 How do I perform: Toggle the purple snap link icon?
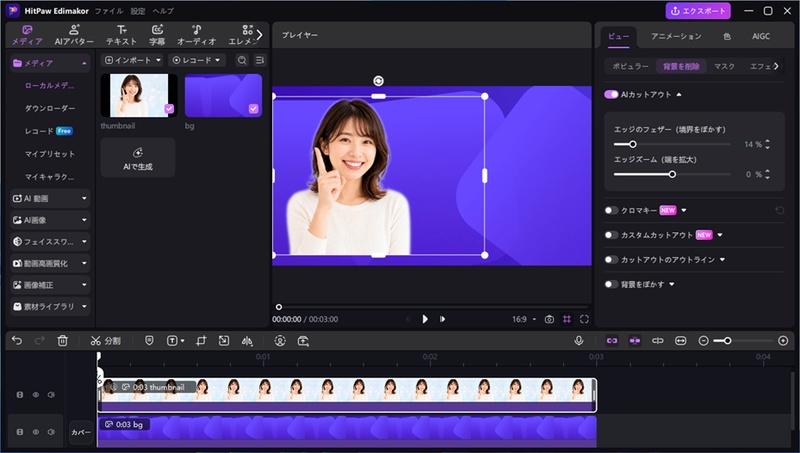click(612, 340)
